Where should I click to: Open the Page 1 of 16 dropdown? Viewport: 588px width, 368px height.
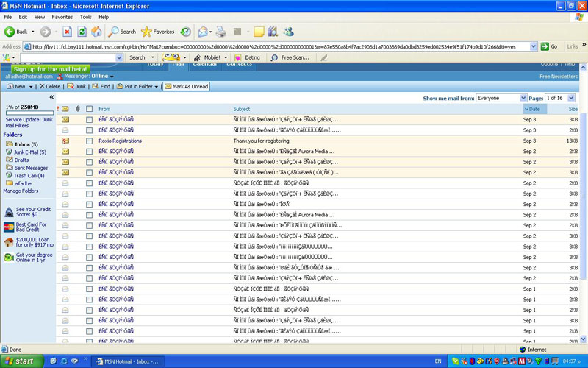[x=560, y=98]
